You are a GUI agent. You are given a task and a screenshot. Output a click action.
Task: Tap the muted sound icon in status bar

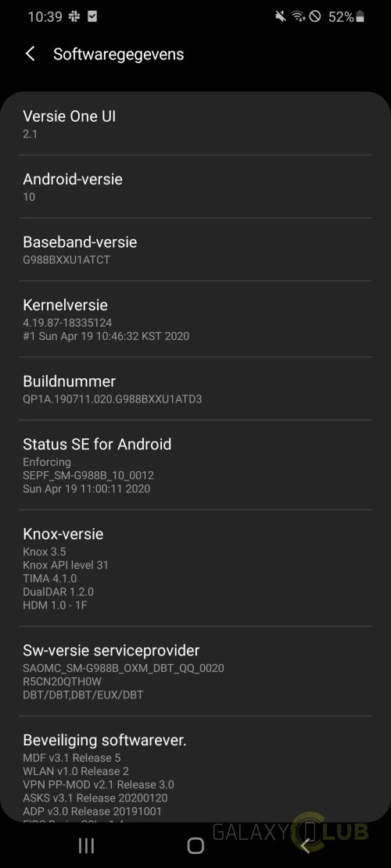[x=281, y=16]
